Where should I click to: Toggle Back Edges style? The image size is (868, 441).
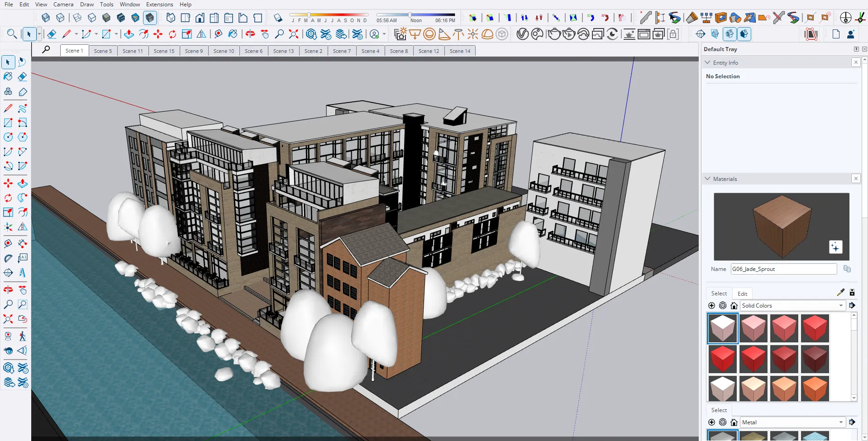(x=60, y=18)
